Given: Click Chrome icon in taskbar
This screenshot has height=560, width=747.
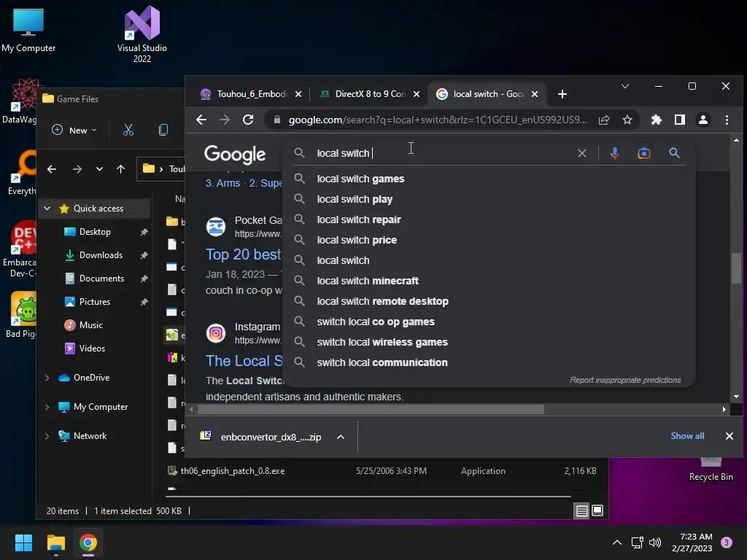Looking at the screenshot, I should click(x=88, y=542).
